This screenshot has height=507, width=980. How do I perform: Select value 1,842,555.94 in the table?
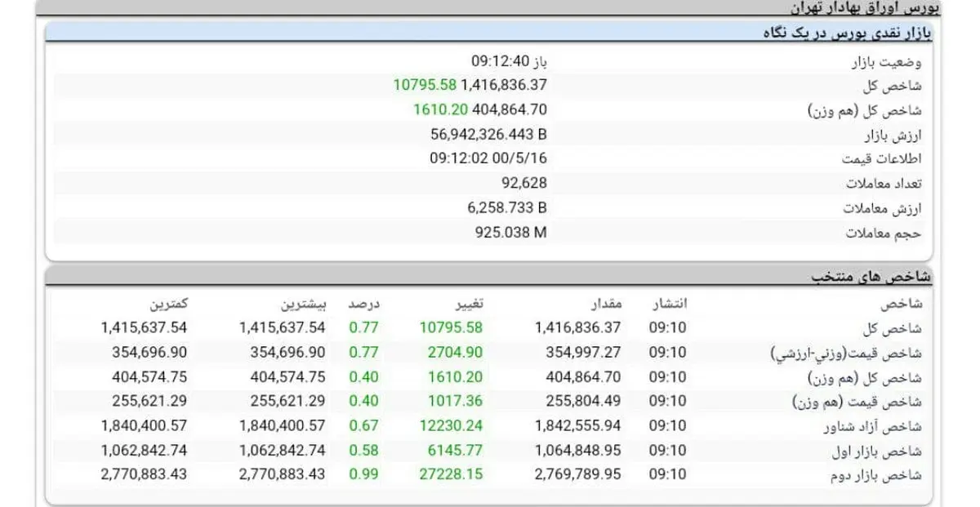click(577, 425)
